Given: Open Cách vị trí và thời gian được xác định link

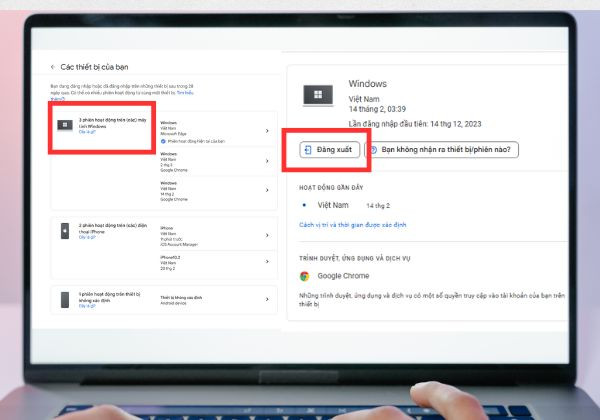Looking at the screenshot, I should click(352, 225).
